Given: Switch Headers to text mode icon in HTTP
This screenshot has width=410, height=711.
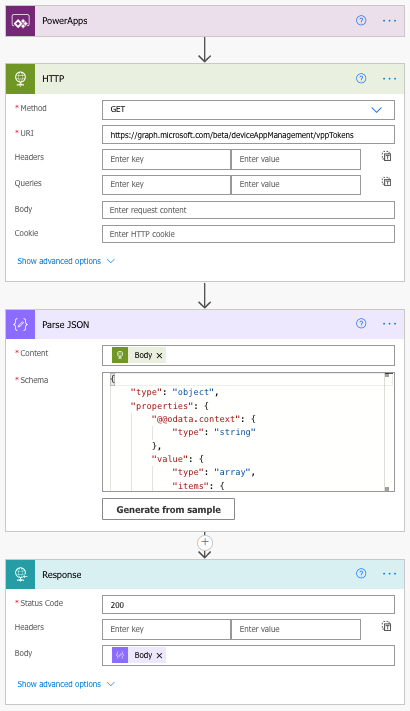Looking at the screenshot, I should pos(386,156).
